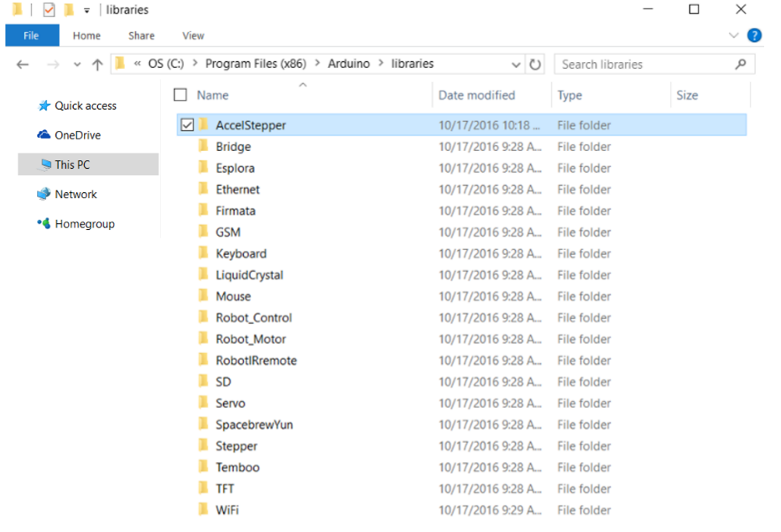Expand the ribbon with the chevron
The height and width of the screenshot is (532, 781).
pos(734,36)
